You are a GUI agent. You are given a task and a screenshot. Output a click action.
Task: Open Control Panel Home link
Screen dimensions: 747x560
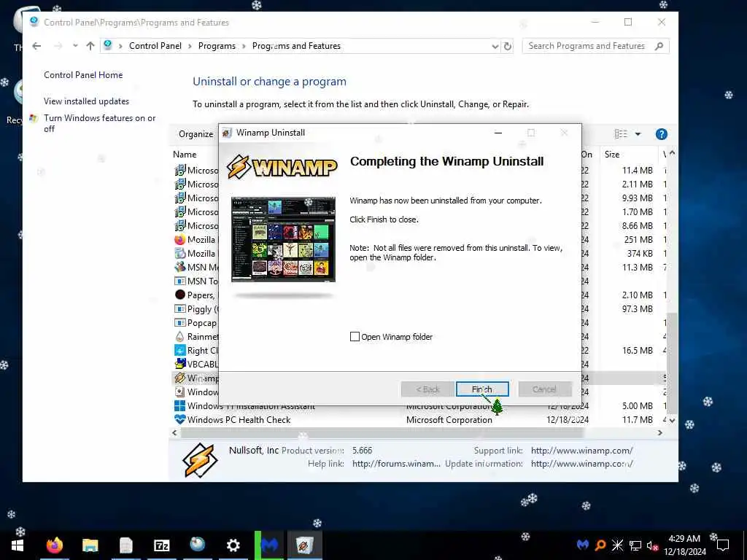tap(83, 75)
